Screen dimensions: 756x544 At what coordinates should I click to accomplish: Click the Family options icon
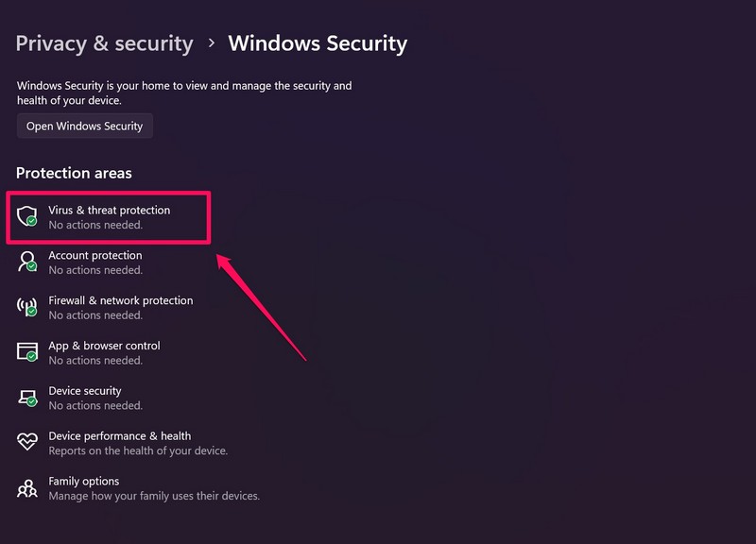27,488
